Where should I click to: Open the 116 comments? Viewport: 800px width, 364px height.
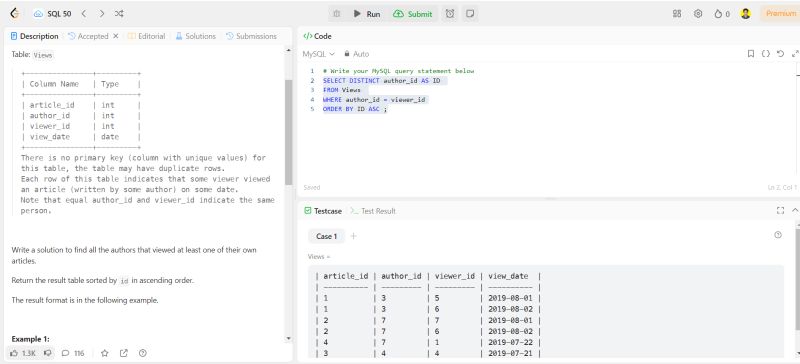[x=73, y=353]
